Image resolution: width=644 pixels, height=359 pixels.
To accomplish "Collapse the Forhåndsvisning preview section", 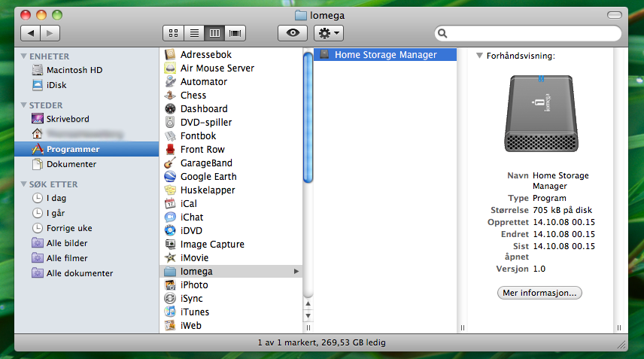I will pyautogui.click(x=479, y=56).
